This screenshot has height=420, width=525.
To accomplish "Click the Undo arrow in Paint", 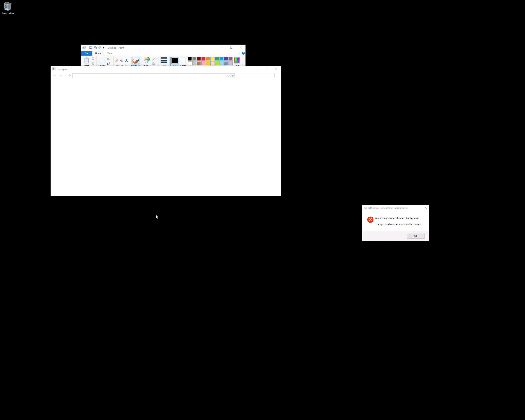I will coord(95,48).
